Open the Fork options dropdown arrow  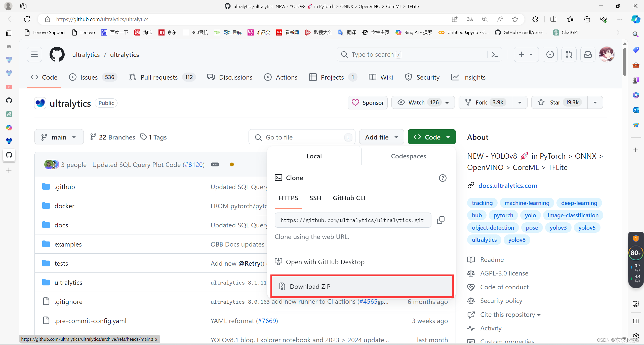[x=520, y=102]
